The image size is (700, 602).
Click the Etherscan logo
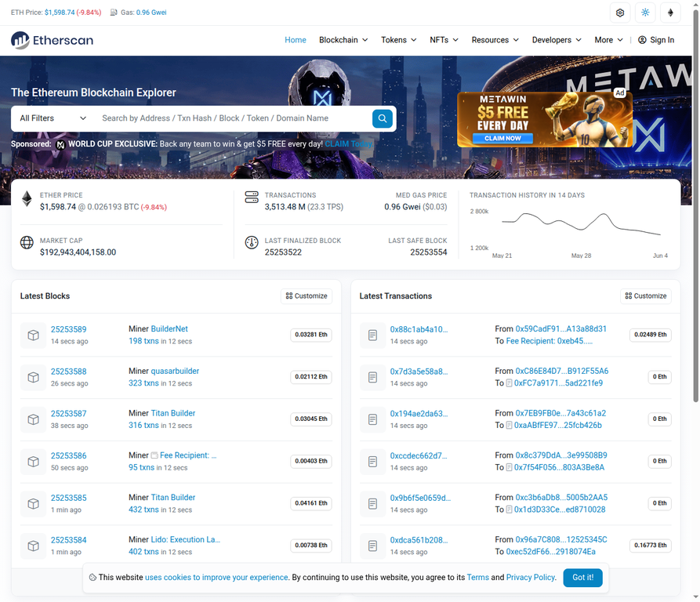pos(53,40)
